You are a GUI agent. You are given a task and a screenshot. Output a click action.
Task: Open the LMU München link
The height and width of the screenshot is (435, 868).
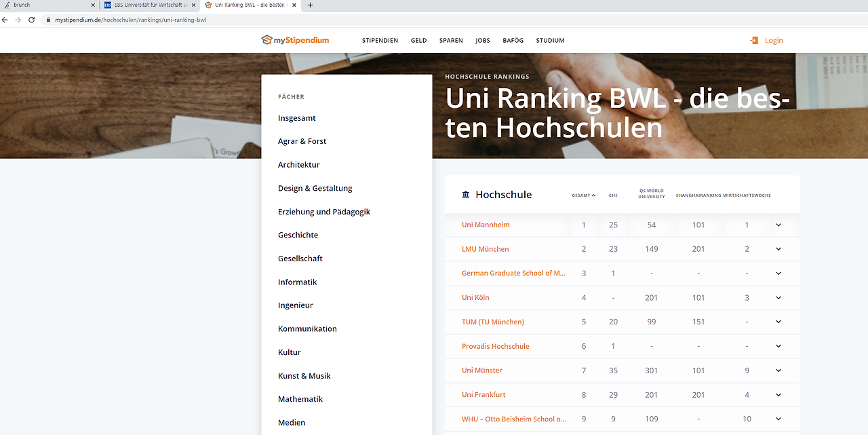tap(485, 249)
